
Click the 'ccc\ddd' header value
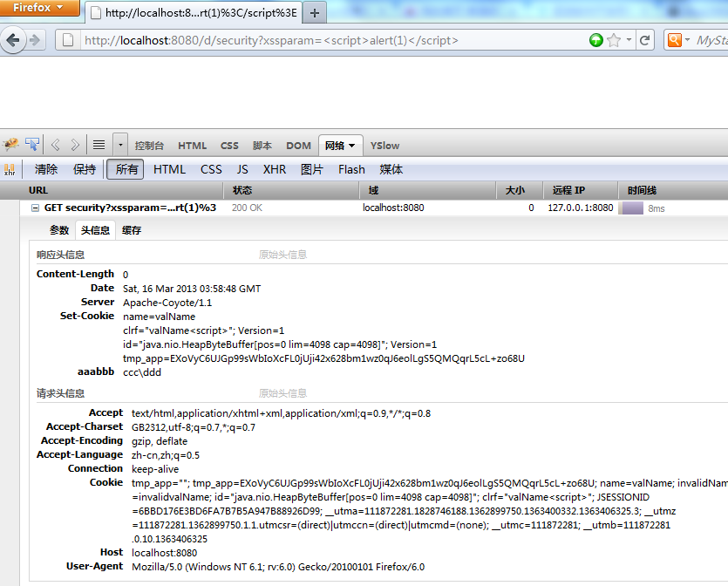tap(141, 372)
